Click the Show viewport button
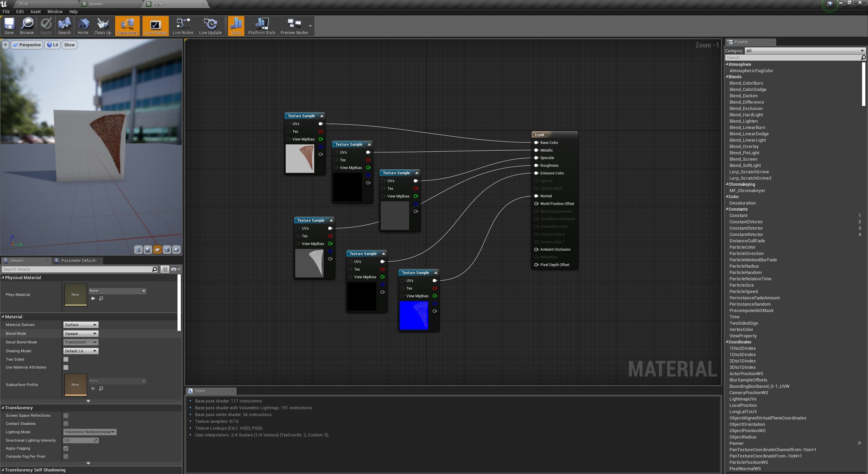The height and width of the screenshot is (474, 868). click(69, 45)
